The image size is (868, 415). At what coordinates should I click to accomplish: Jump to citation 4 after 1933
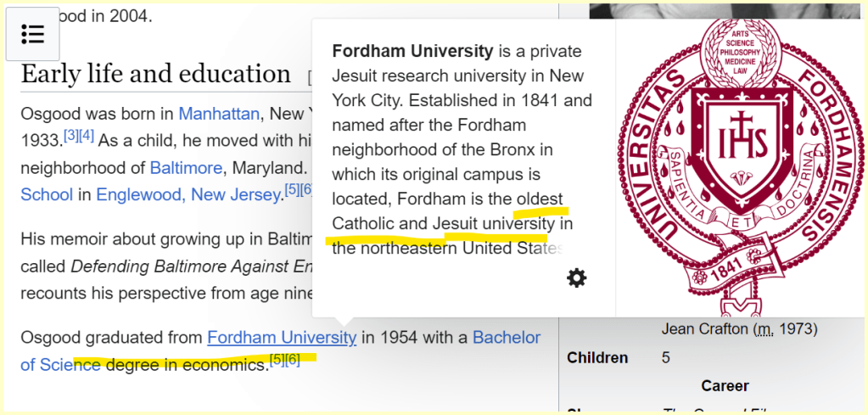86,137
